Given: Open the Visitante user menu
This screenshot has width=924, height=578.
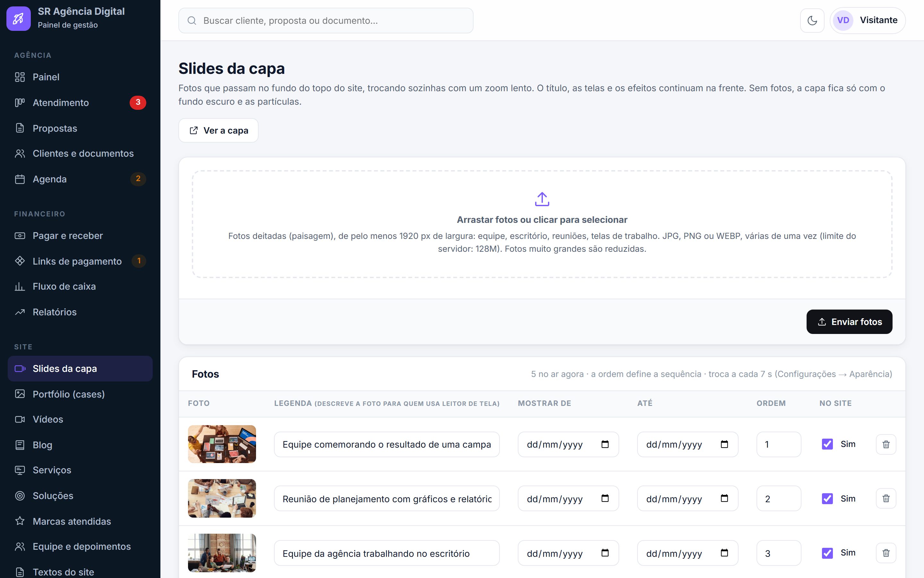Looking at the screenshot, I should tap(868, 20).
